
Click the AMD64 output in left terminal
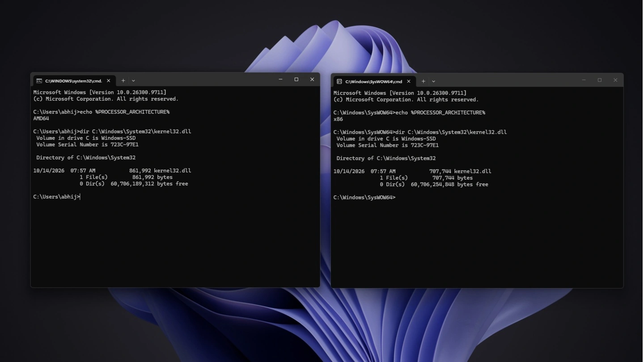[41, 118]
